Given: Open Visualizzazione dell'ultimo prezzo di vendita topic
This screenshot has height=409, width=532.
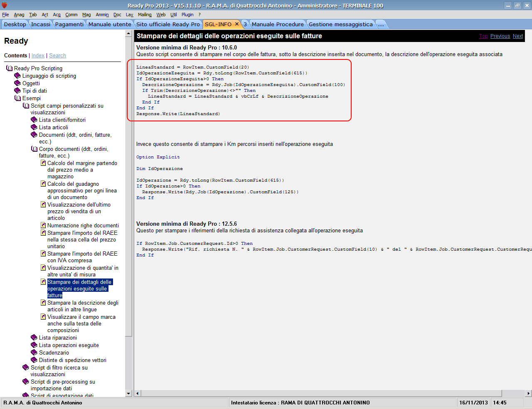Looking at the screenshot, I should click(x=79, y=211).
